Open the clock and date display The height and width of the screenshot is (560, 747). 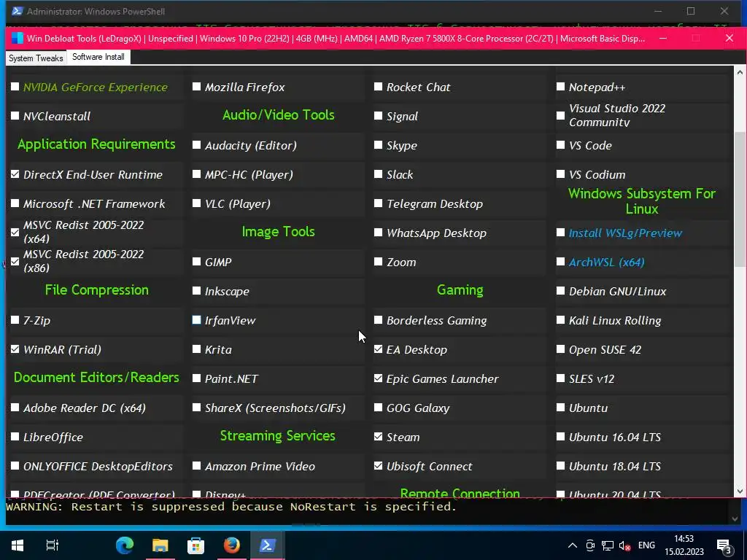coord(684,545)
